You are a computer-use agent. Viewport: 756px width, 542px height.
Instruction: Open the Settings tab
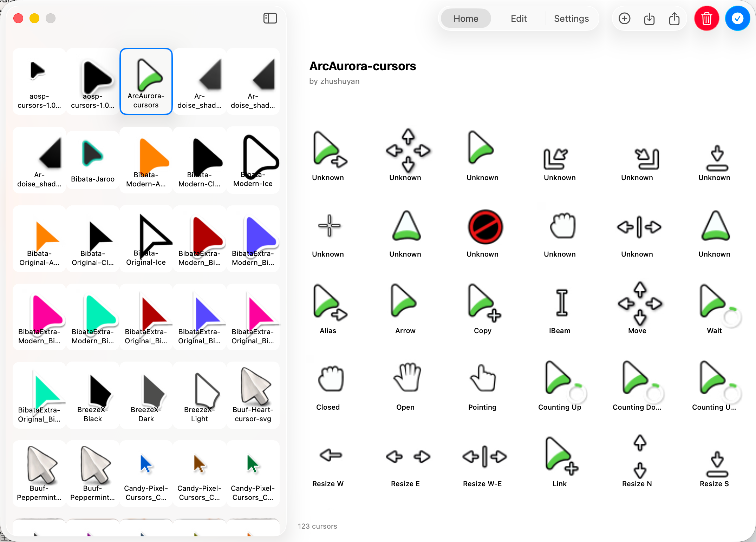coord(571,18)
